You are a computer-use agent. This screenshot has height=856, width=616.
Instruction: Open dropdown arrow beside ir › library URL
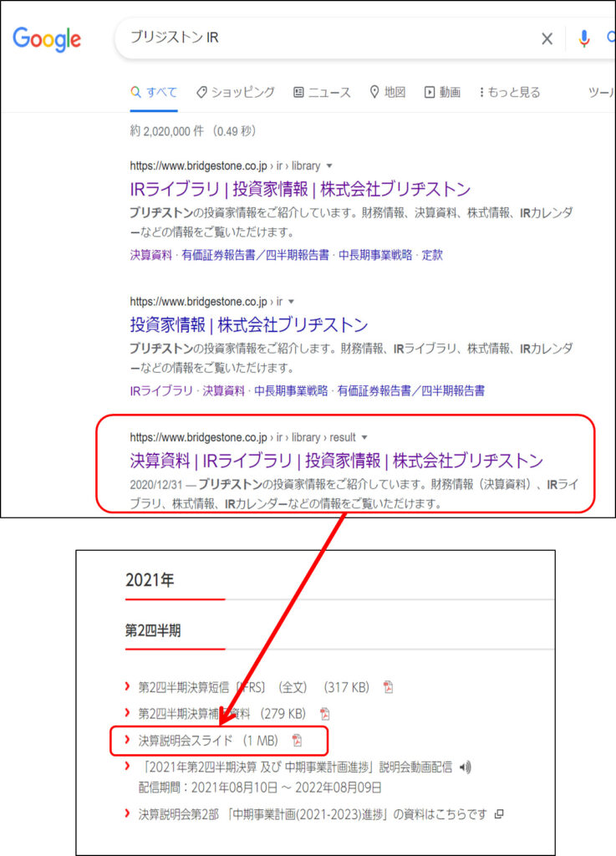pos(329,166)
